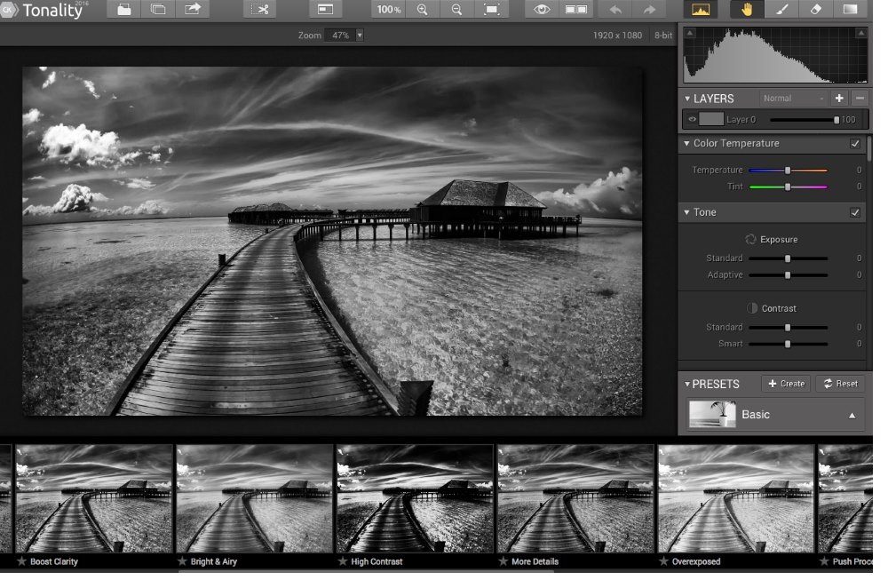Click the batch processing icon

158,10
